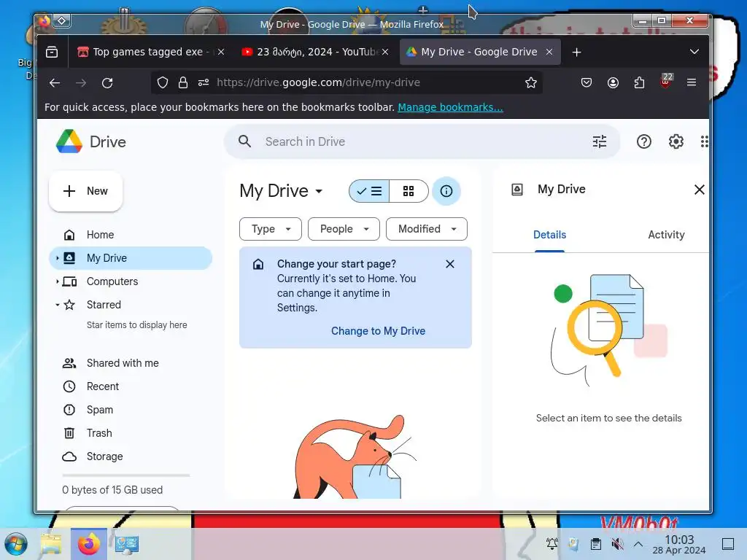Image resolution: width=747 pixels, height=560 pixels.
Task: Click the New button
Action: click(x=86, y=191)
